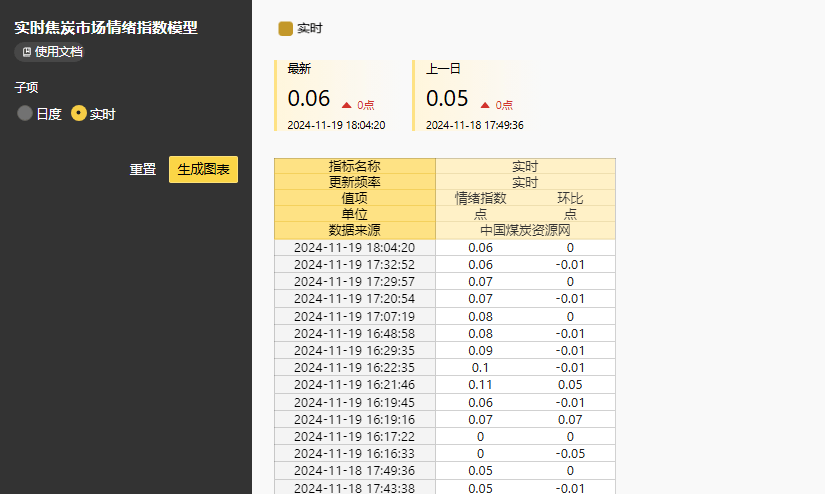Click the 实时焦炭市场情绪指数模型 title
Image resolution: width=825 pixels, height=494 pixels.
point(105,28)
